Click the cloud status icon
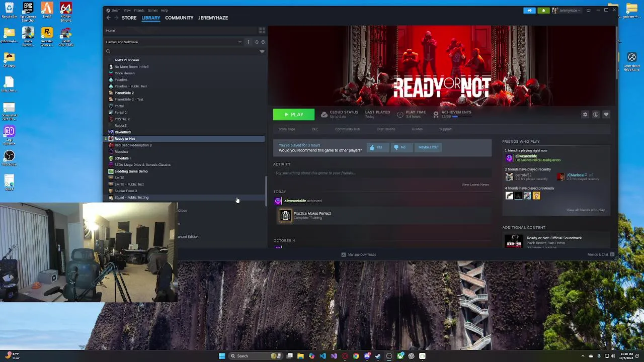 click(324, 114)
